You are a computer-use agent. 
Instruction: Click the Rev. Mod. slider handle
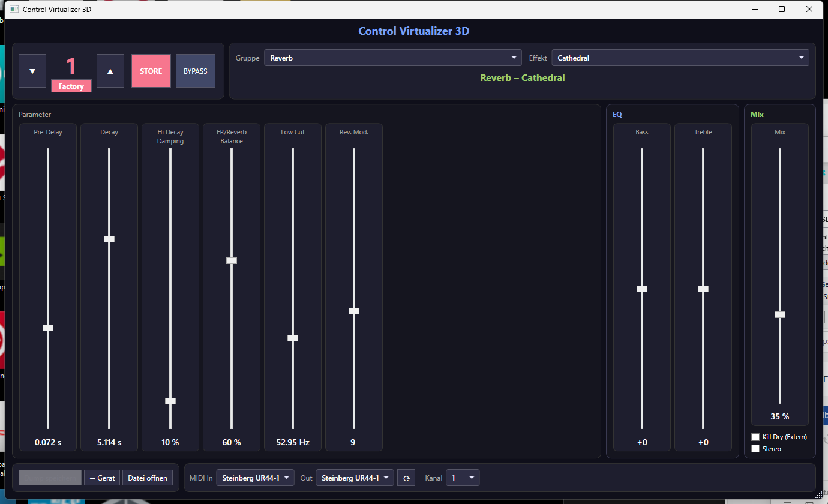pyautogui.click(x=354, y=311)
